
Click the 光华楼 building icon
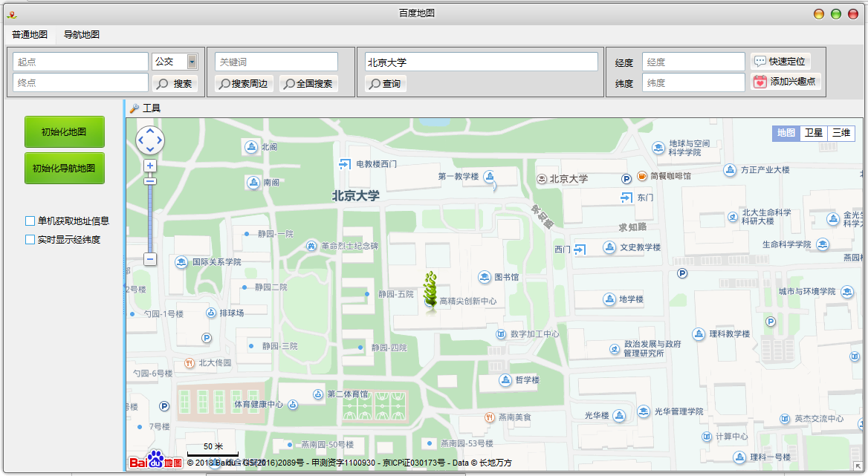(620, 415)
